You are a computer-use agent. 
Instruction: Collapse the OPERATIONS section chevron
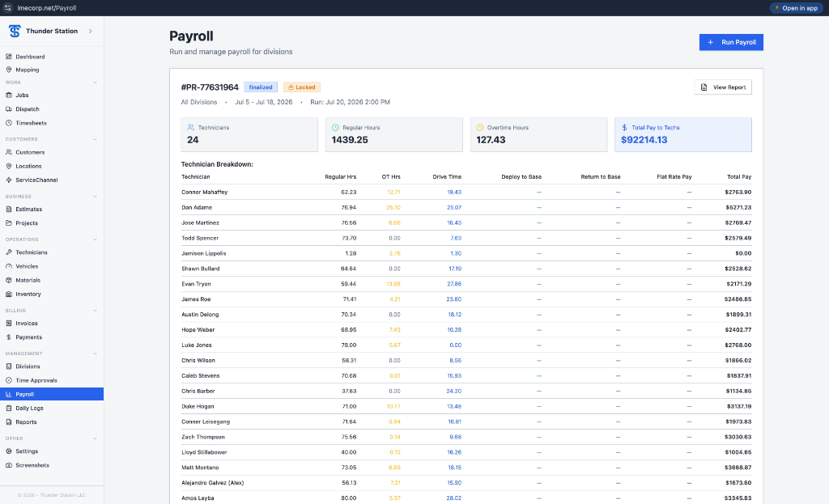tap(96, 239)
